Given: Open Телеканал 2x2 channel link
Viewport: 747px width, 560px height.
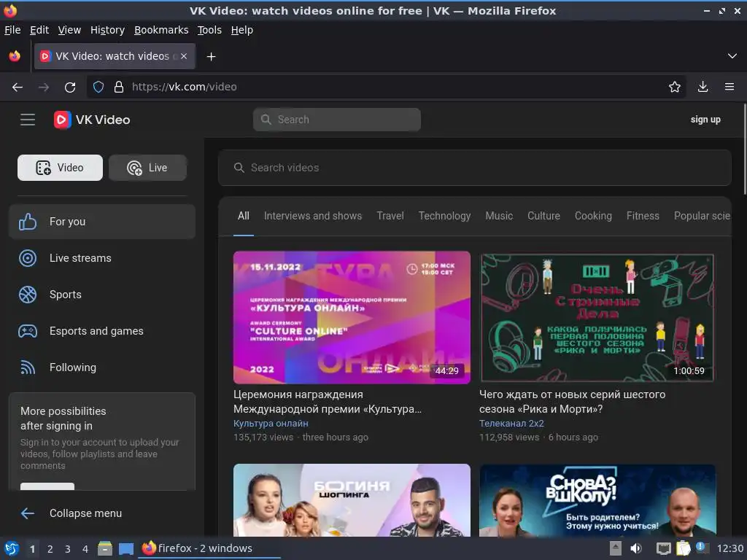Looking at the screenshot, I should [511, 424].
